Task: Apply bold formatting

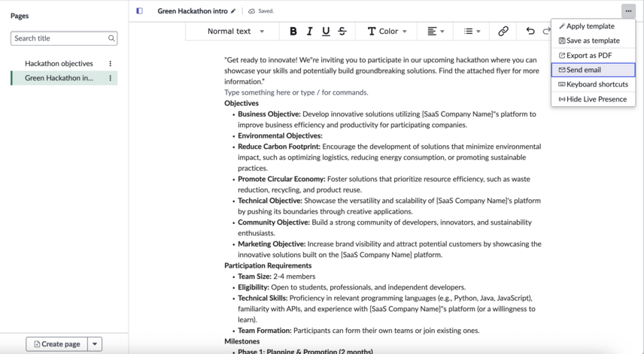Action: 293,31
